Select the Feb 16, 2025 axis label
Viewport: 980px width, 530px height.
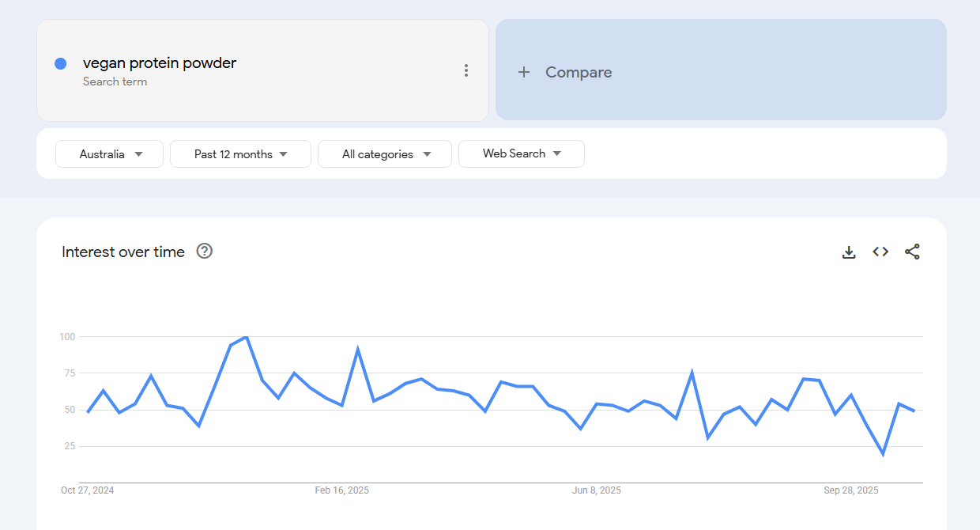click(341, 490)
